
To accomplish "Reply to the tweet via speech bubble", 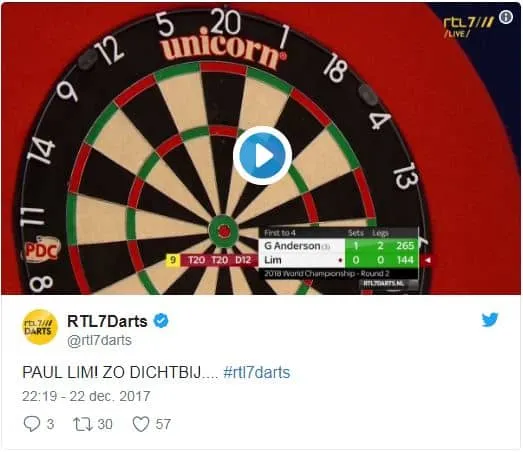I will (x=32, y=424).
